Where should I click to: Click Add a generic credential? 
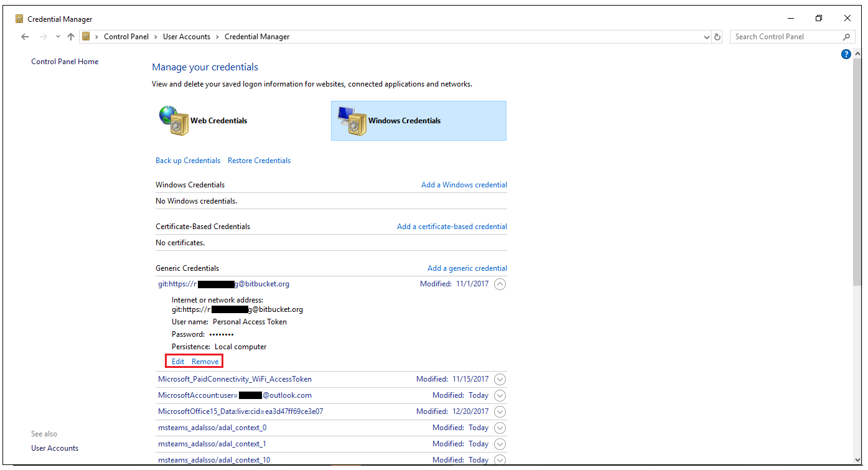(x=467, y=268)
